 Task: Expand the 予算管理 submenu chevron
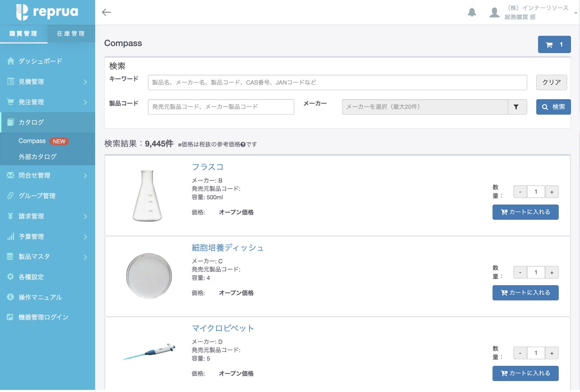85,237
